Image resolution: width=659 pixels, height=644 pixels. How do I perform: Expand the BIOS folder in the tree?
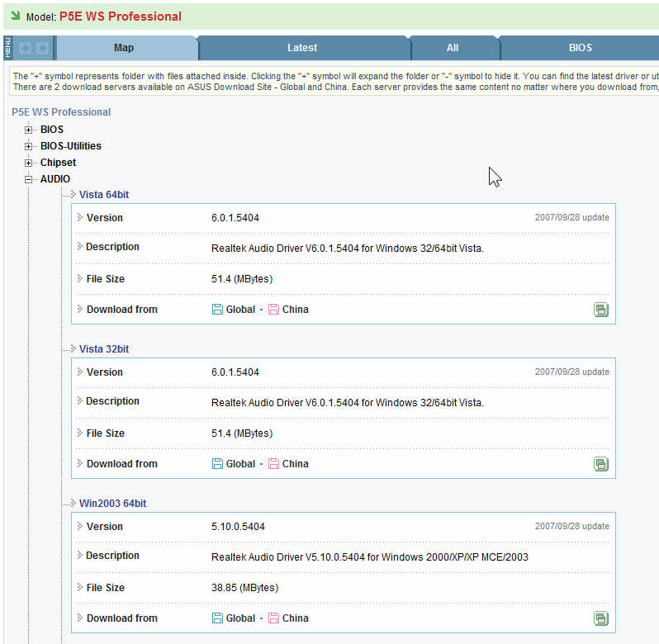pos(29,130)
